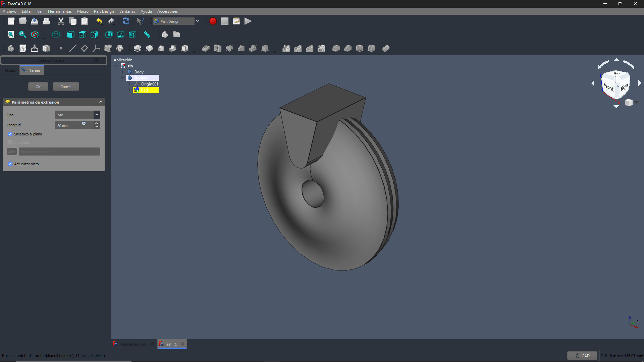Image resolution: width=644 pixels, height=362 pixels.
Task: Open the Tipo dropdown set to Cota
Action: 77,115
